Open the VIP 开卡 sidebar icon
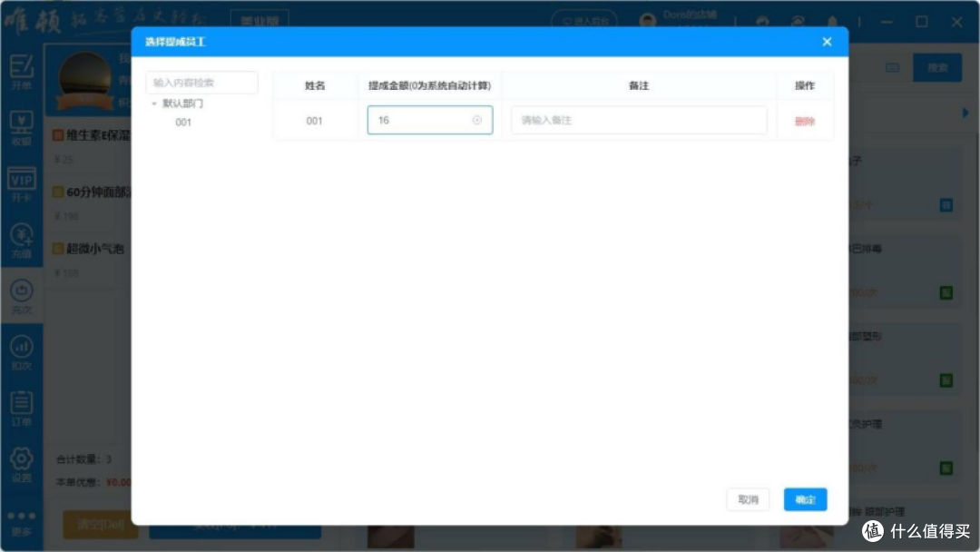 21,184
